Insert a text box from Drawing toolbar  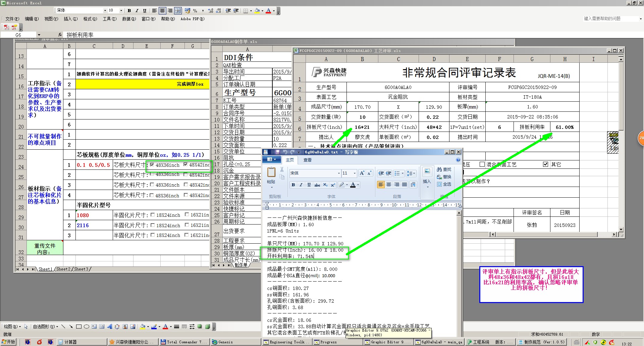[x=94, y=326]
